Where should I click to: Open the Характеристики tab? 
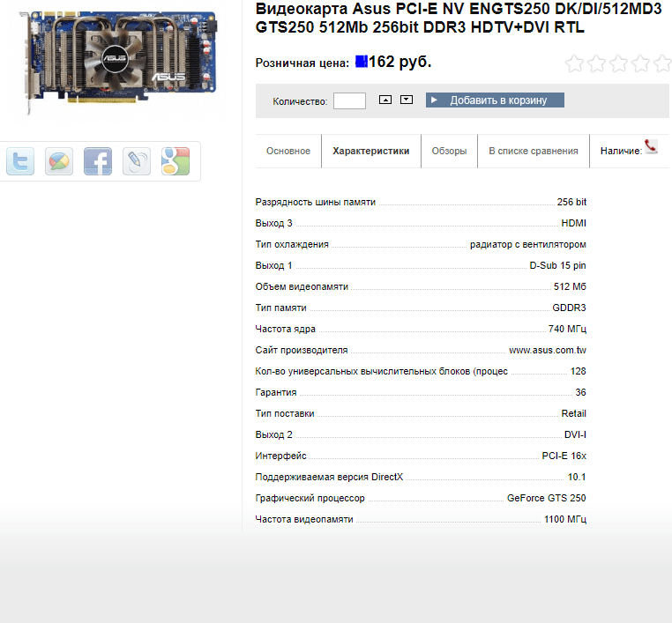point(371,152)
